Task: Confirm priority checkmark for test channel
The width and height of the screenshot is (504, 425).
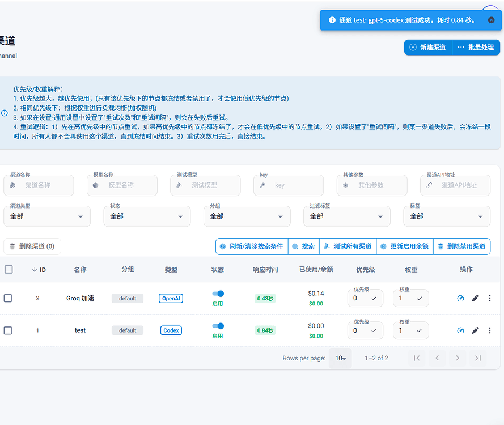Action: pyautogui.click(x=374, y=330)
